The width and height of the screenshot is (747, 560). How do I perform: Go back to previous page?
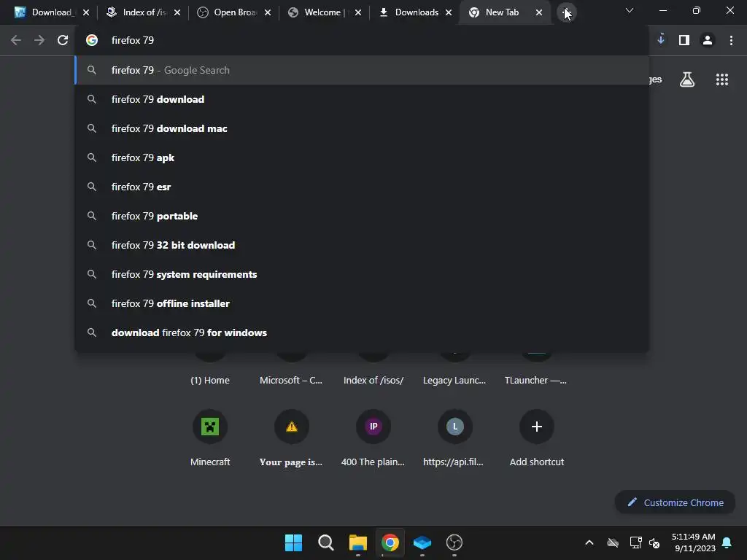[16, 41]
